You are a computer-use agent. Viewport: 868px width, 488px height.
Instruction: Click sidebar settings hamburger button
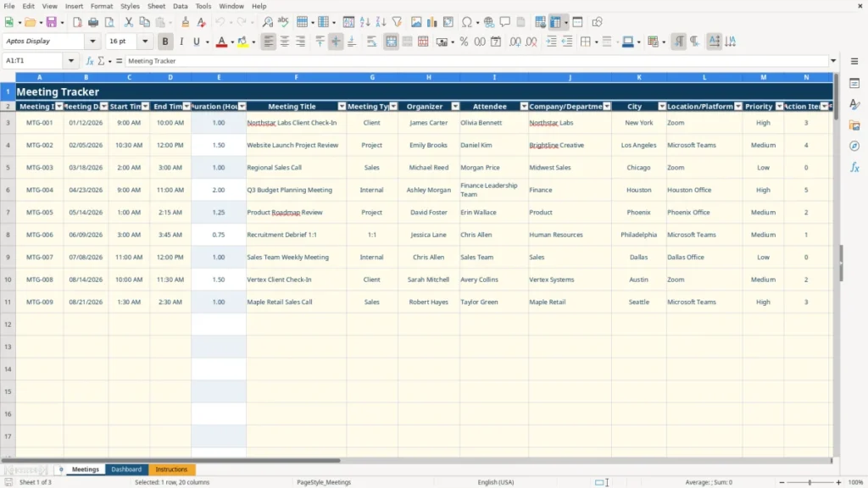coord(854,61)
